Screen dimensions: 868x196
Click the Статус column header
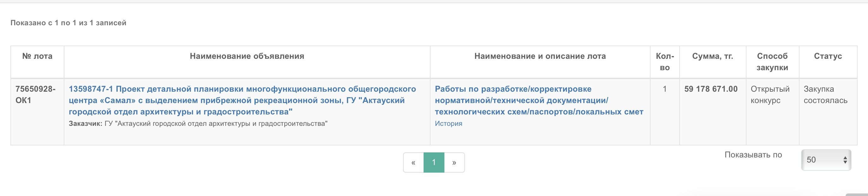tap(828, 56)
